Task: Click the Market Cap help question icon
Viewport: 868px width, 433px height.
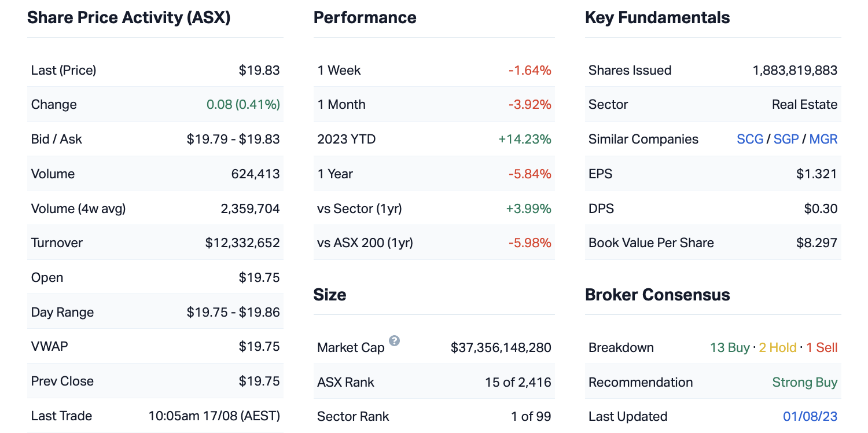Action: pos(394,340)
